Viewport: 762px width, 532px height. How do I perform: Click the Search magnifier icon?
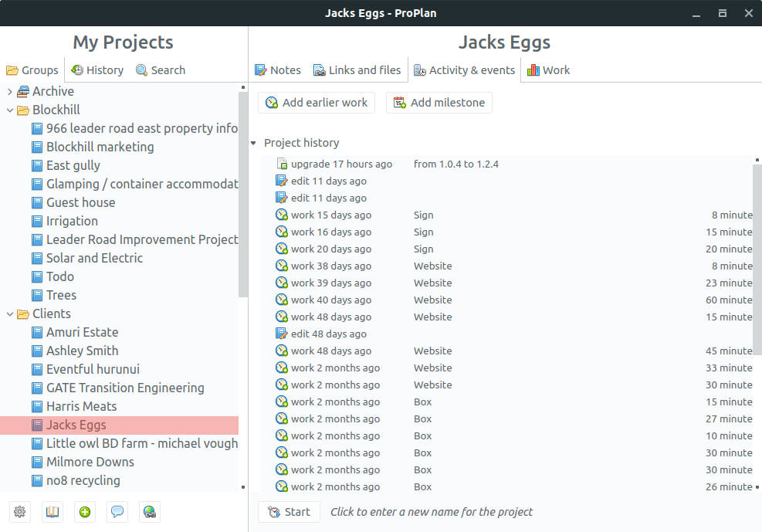(x=141, y=69)
